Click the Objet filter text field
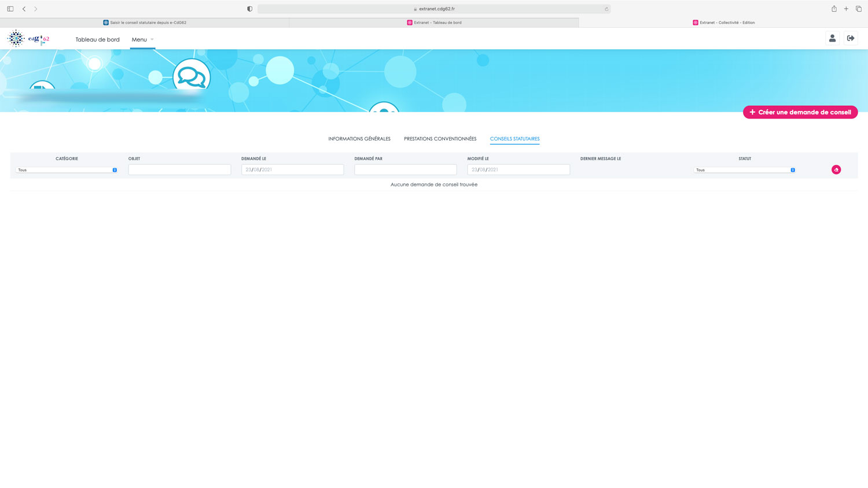Screen dimensions: 868x488 [x=179, y=169]
